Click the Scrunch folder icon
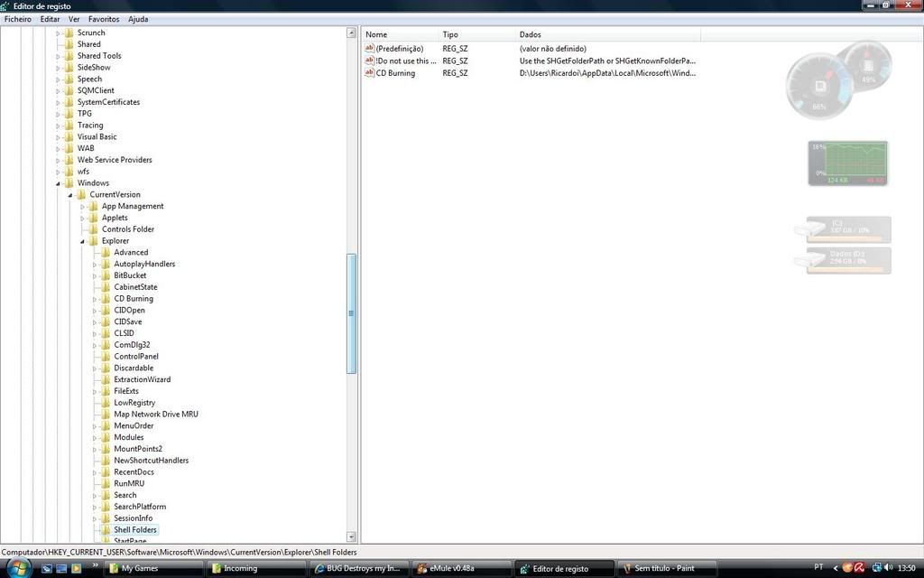 pyautogui.click(x=69, y=33)
